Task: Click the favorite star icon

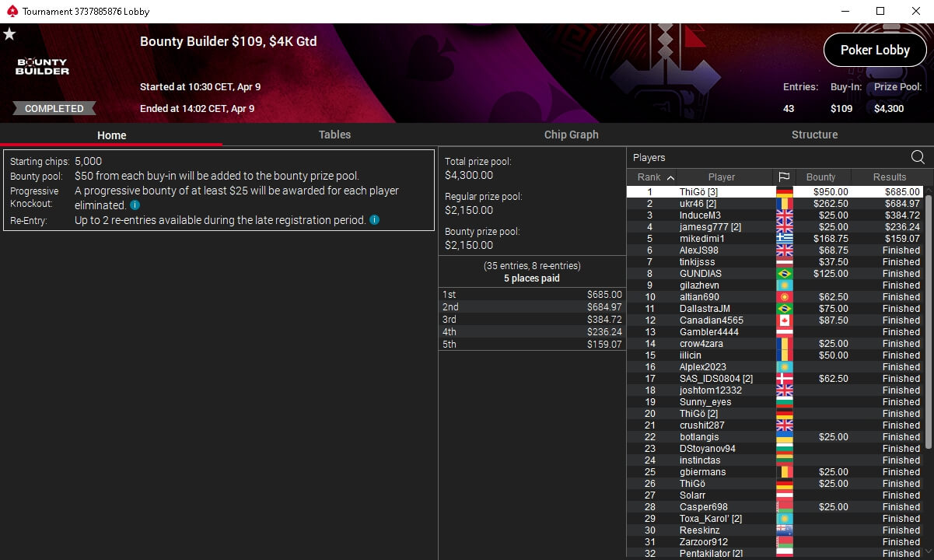Action: [x=9, y=34]
